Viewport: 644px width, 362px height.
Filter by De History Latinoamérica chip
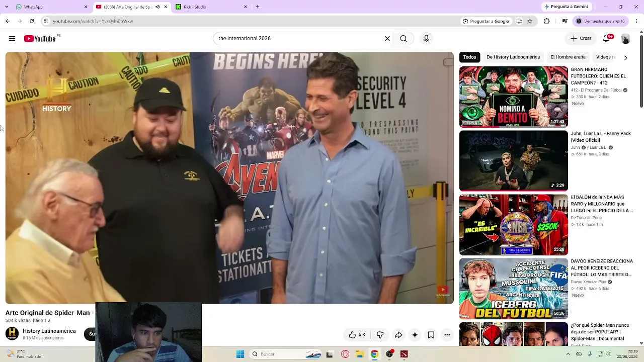click(x=513, y=57)
